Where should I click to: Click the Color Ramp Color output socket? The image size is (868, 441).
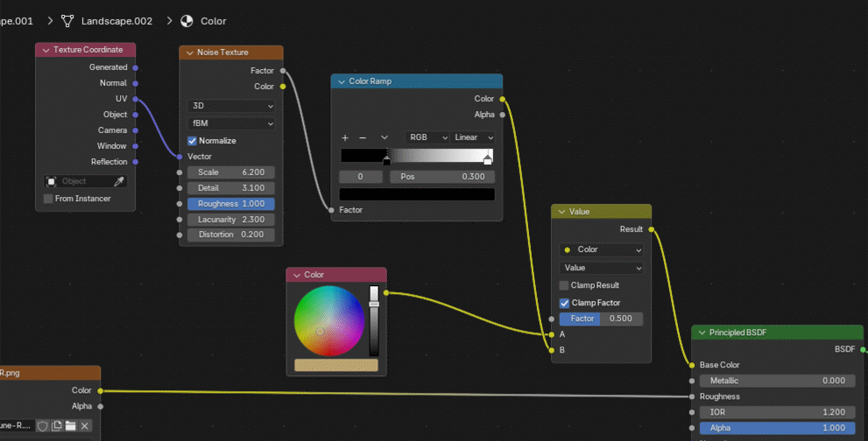(x=503, y=99)
